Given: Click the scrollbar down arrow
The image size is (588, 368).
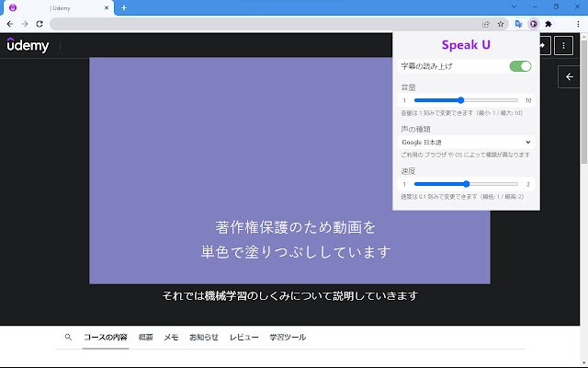Looking at the screenshot, I should (x=584, y=363).
